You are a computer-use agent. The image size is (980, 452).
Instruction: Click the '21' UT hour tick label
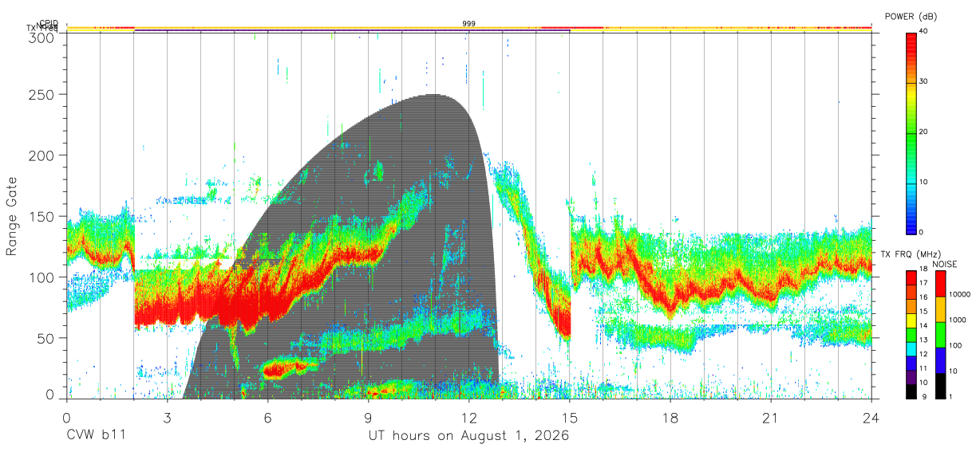[770, 417]
